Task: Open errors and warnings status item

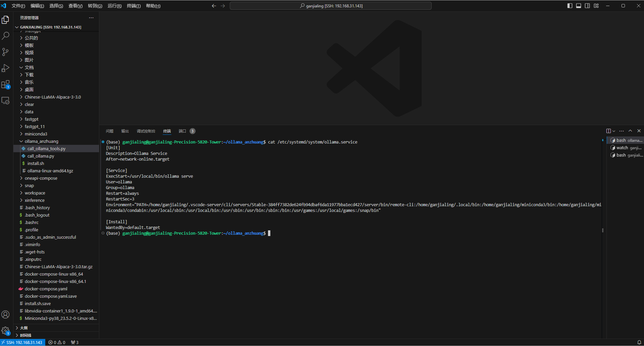Action: 57,342
